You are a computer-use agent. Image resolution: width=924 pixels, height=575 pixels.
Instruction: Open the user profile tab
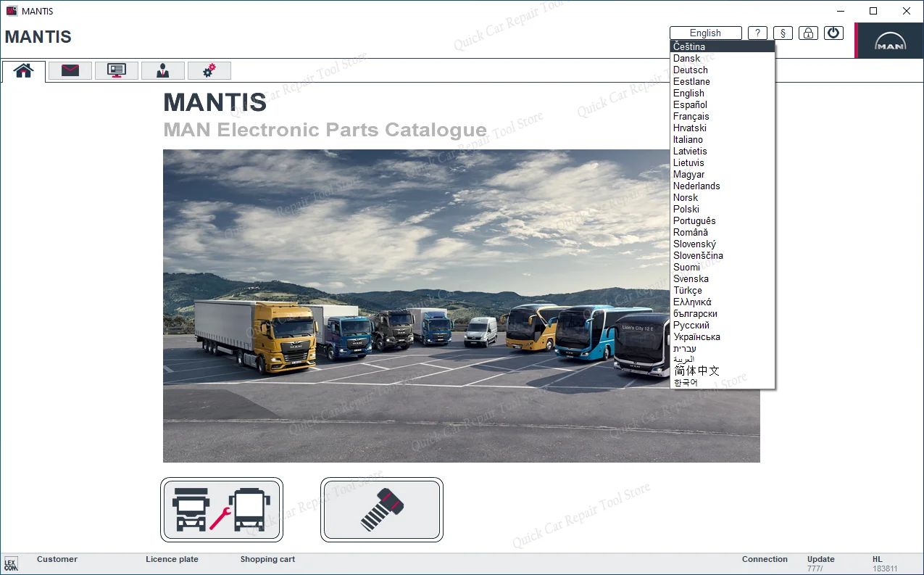[x=163, y=70]
